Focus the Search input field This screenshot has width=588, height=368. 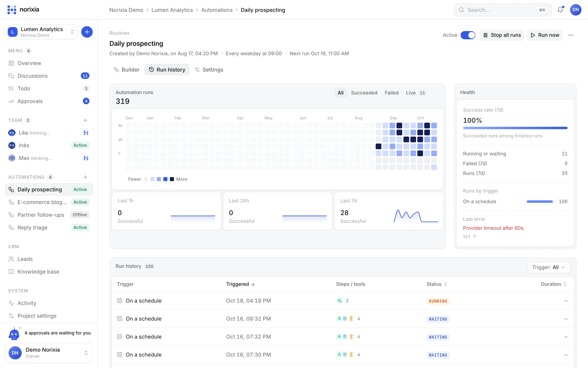coord(503,10)
